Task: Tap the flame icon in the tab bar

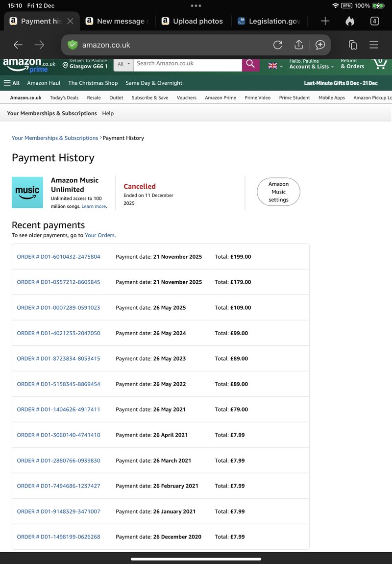Action: click(x=350, y=21)
